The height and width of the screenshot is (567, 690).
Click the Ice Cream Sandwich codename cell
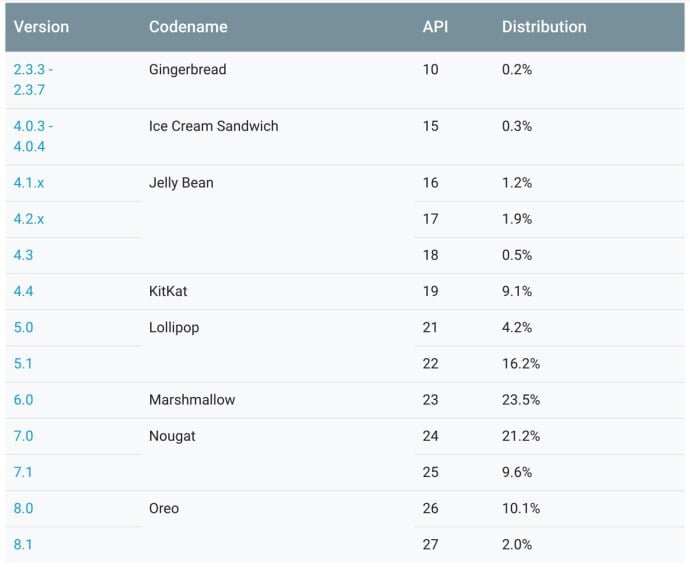[214, 126]
